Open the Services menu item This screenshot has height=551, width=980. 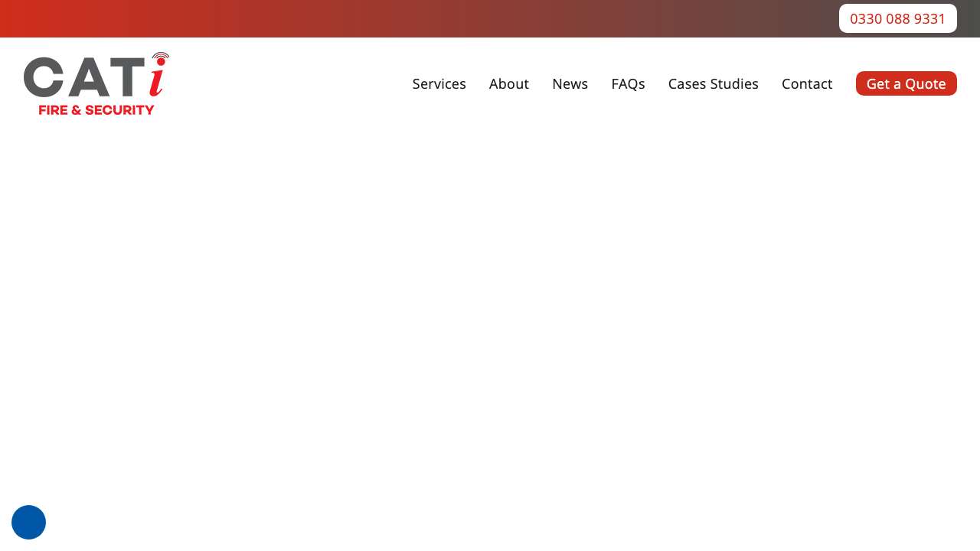[x=439, y=83]
